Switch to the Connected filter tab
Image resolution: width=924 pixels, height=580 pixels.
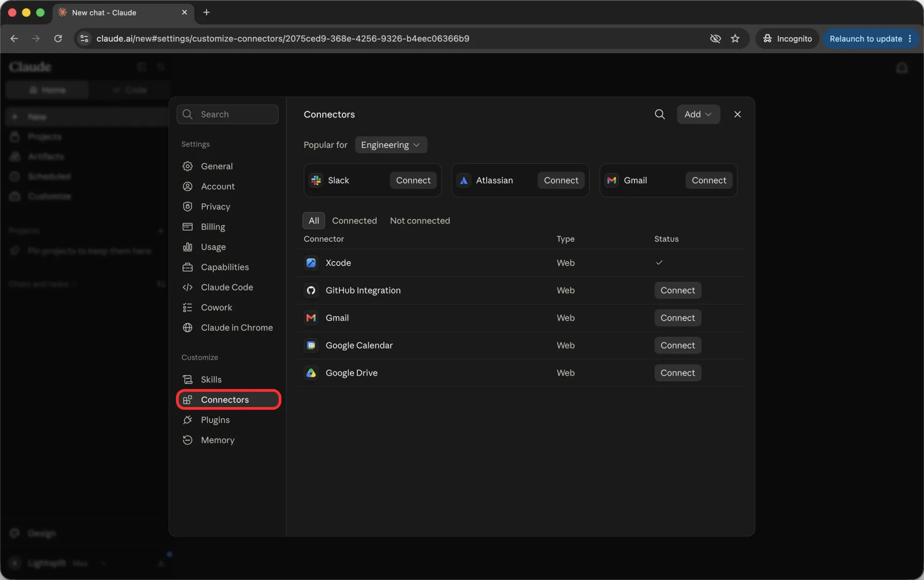pos(354,221)
